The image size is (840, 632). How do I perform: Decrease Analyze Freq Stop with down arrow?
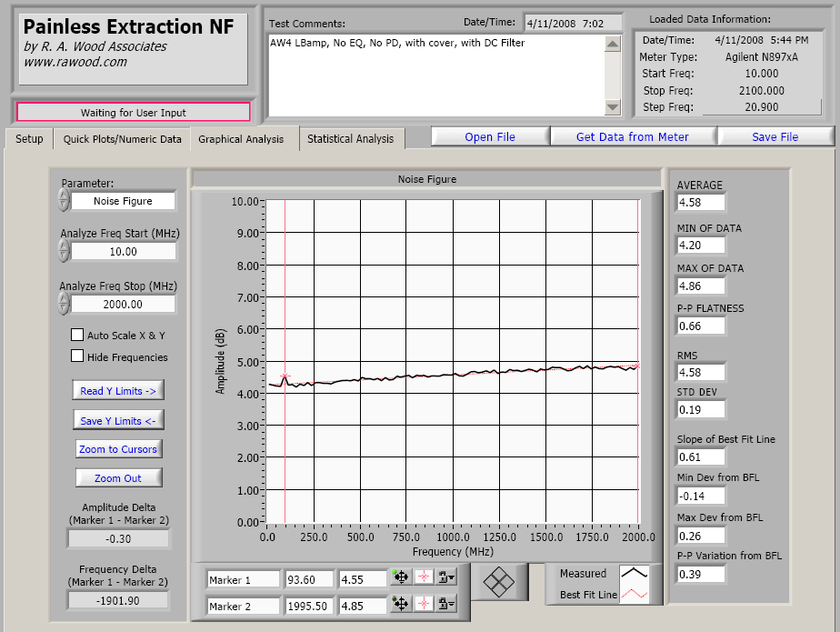(64, 309)
